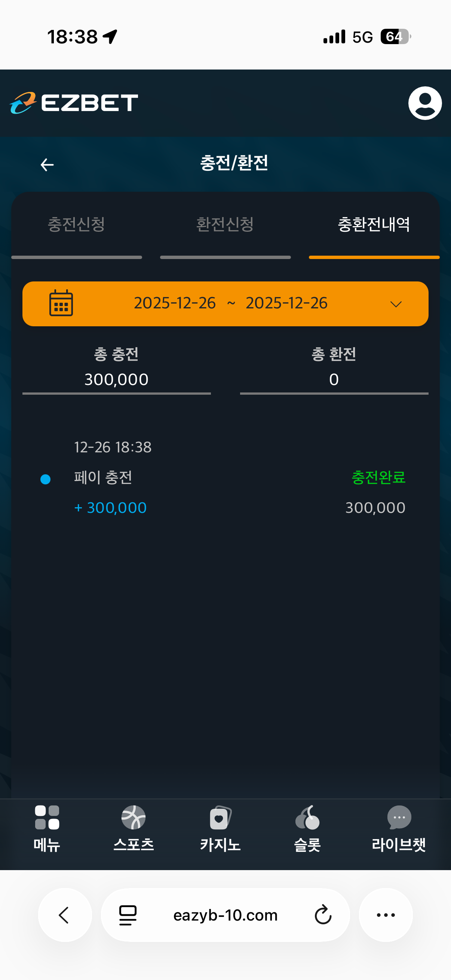Expand the date range chevron
This screenshot has width=451, height=980.
(396, 304)
